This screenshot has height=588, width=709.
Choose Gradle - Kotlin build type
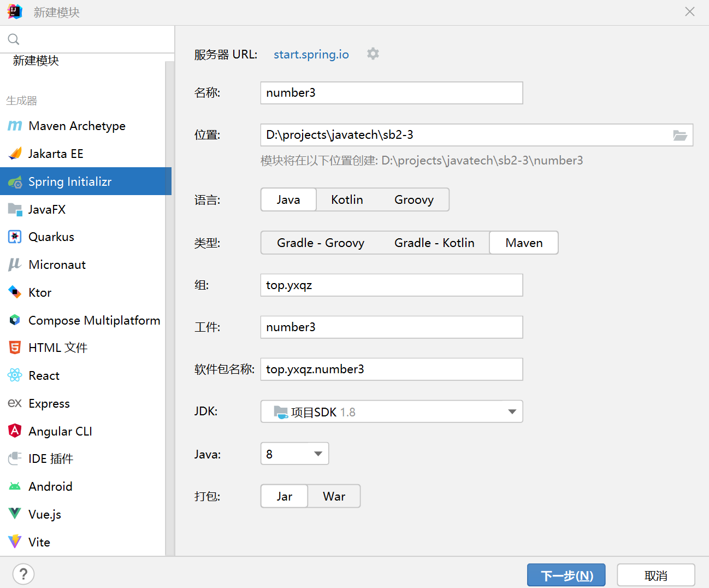(434, 243)
